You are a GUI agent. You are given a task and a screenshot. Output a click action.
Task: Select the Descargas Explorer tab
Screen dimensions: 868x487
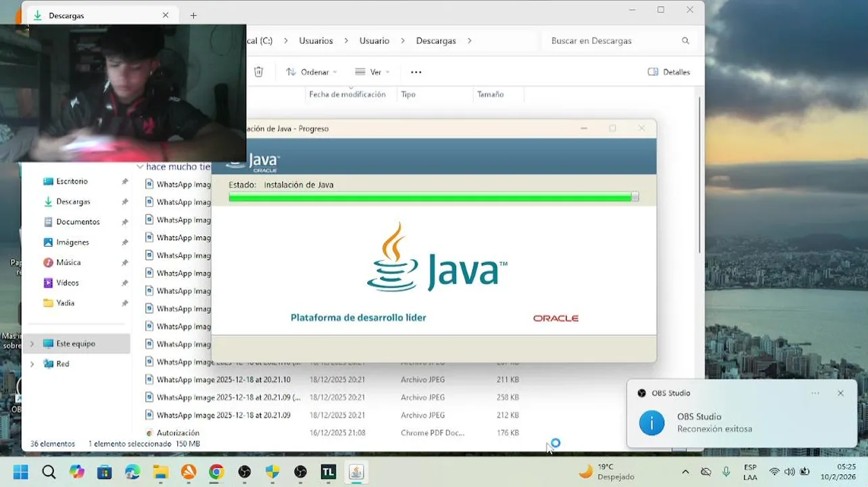(101, 15)
